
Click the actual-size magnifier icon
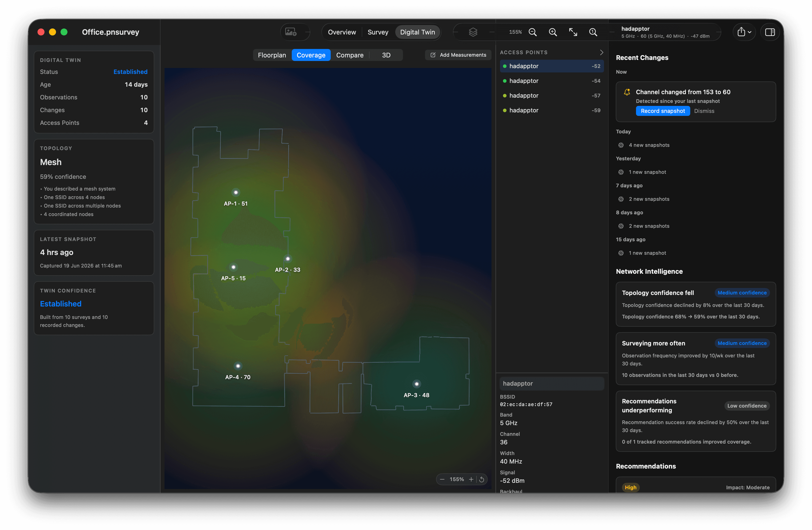pyautogui.click(x=593, y=32)
